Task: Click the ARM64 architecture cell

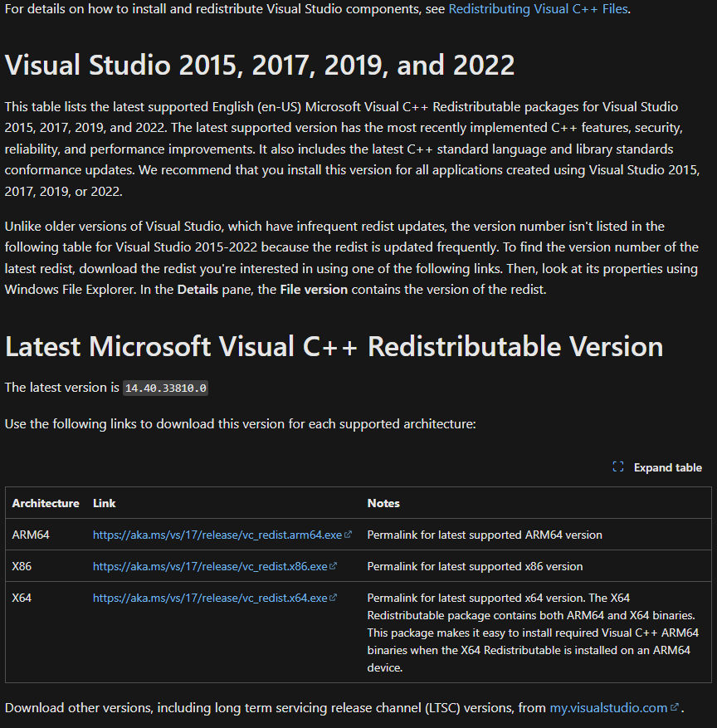Action: (x=31, y=535)
